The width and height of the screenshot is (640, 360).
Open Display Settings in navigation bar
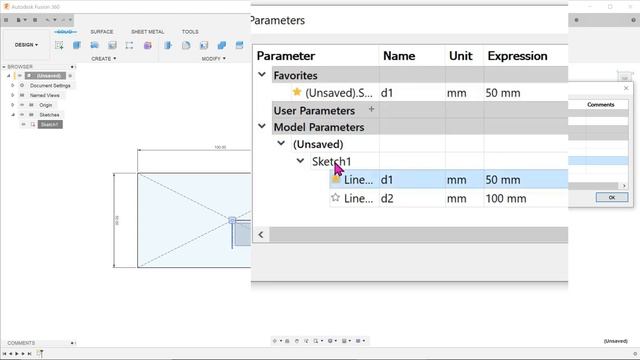330,341
